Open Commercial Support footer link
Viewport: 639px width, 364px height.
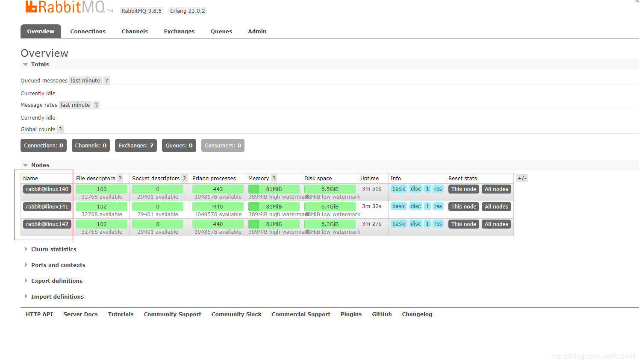click(x=301, y=314)
